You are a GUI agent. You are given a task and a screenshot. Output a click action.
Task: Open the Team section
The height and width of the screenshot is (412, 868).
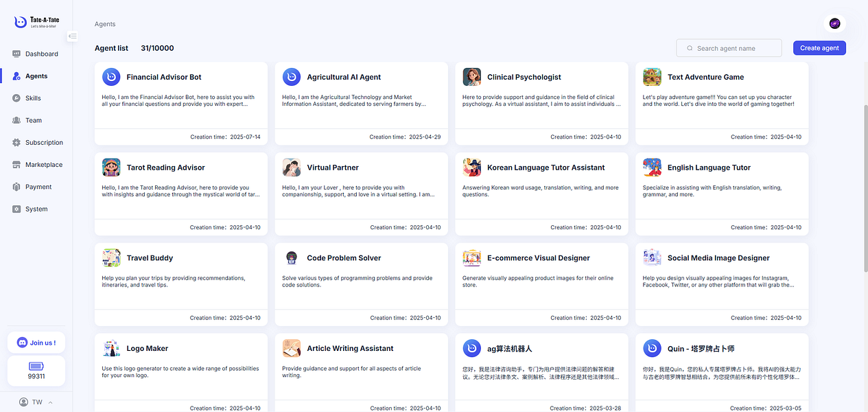[36, 120]
